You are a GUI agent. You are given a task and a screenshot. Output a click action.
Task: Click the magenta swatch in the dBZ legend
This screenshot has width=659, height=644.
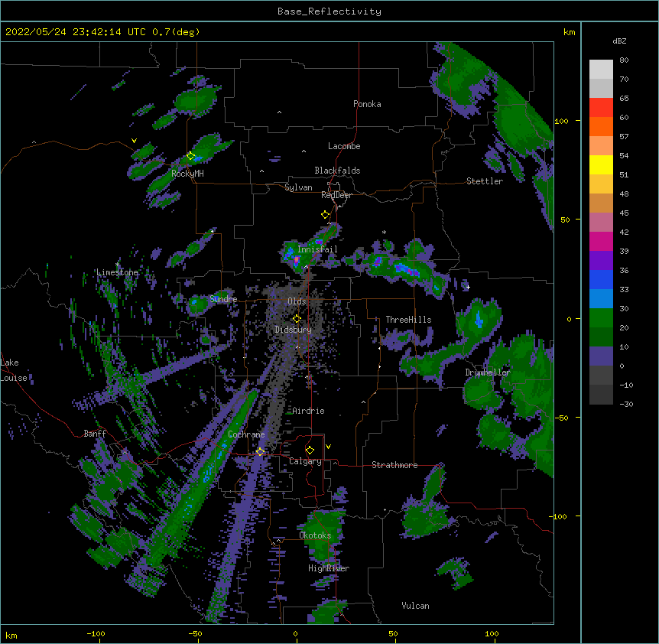point(601,241)
